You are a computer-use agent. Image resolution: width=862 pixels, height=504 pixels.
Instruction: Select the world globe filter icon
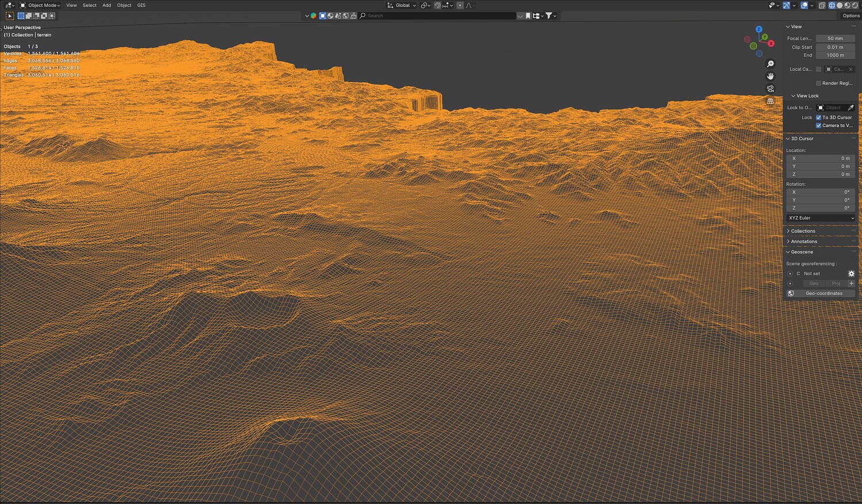(x=345, y=16)
